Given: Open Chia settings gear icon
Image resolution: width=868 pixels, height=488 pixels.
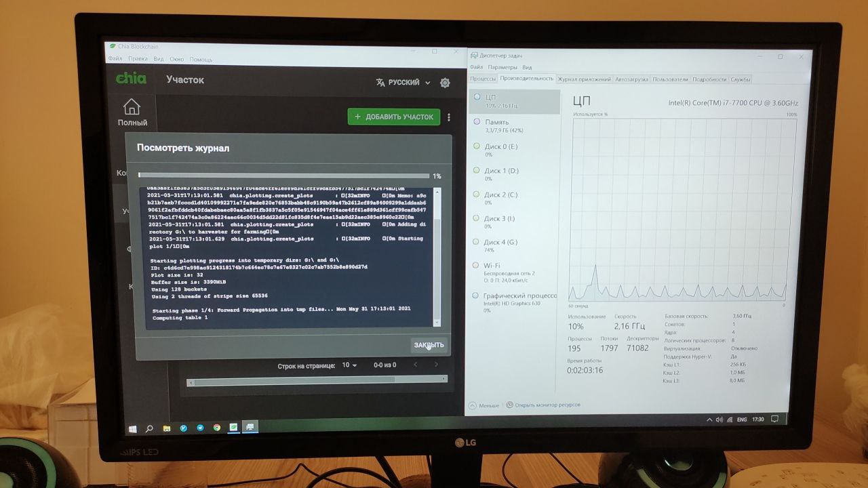Looking at the screenshot, I should point(445,83).
